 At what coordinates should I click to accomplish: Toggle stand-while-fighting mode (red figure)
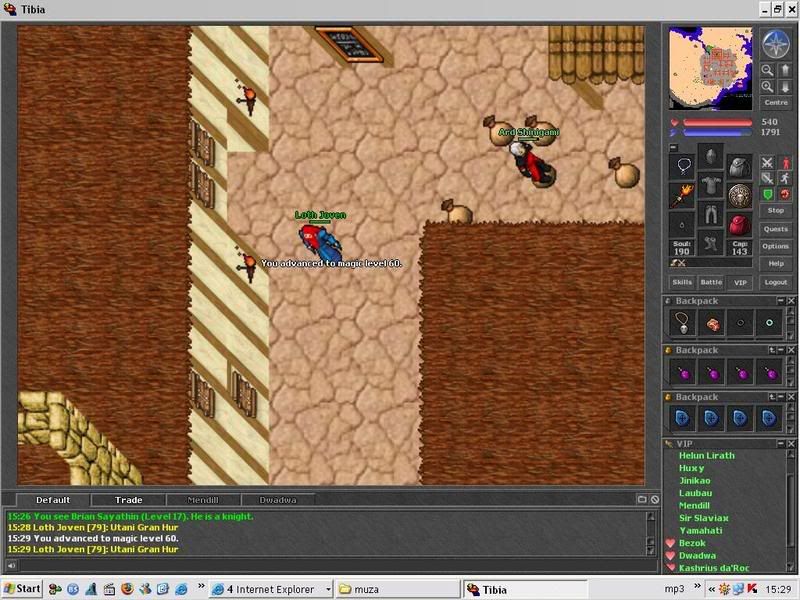pyautogui.click(x=785, y=163)
